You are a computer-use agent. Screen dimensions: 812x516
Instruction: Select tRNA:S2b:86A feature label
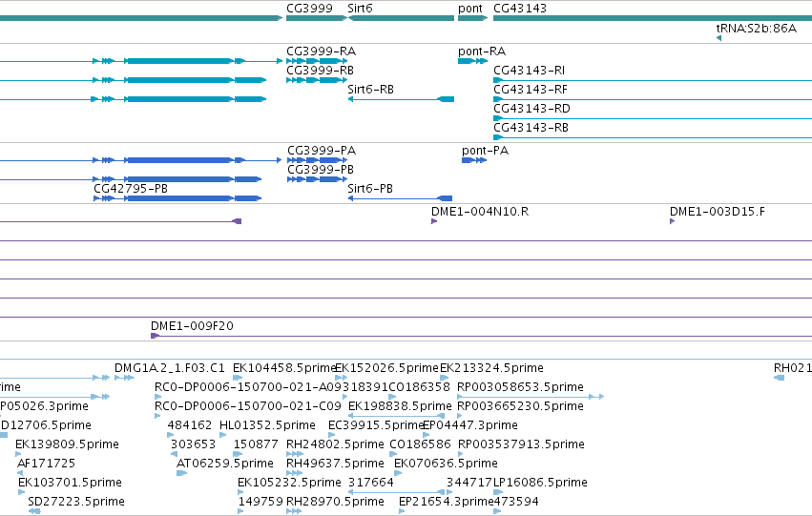(757, 29)
